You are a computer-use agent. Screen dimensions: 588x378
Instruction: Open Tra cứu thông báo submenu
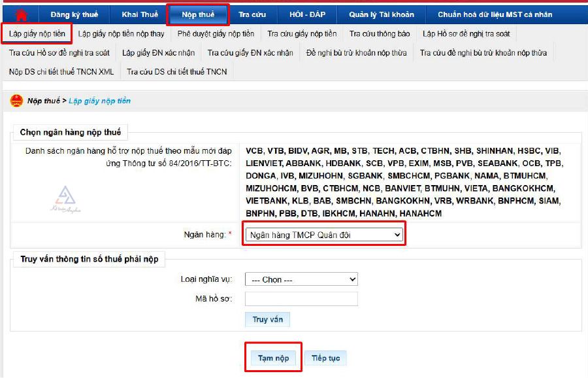[x=380, y=34]
